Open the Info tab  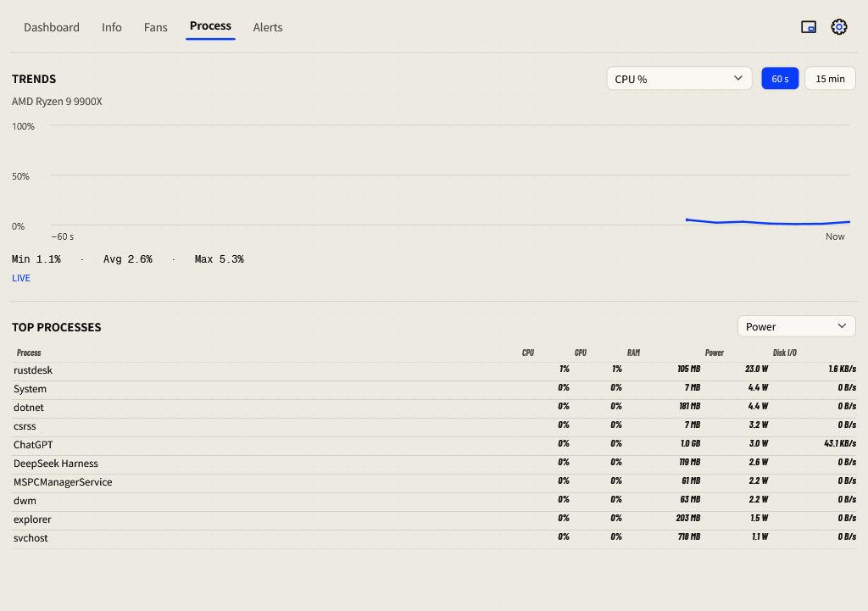(111, 27)
